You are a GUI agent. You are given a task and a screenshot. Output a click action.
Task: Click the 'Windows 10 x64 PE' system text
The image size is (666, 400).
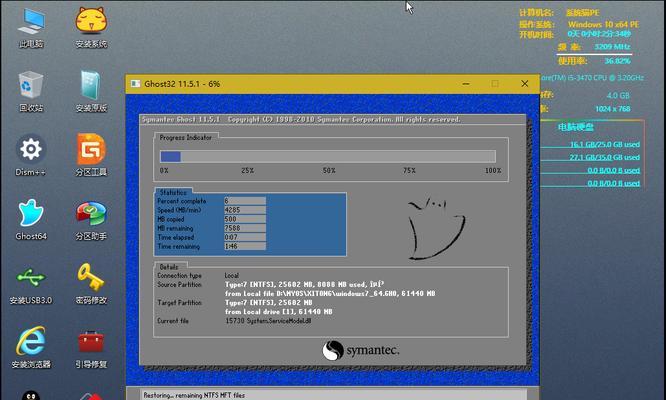[x=603, y=24]
